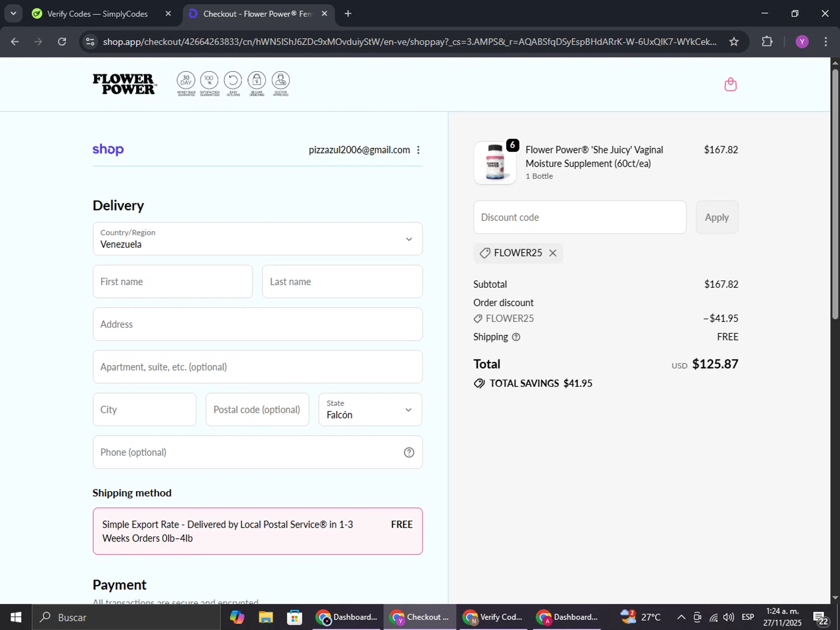Open the Chrome three-dot menu
The width and height of the screenshot is (840, 630).
tap(825, 41)
